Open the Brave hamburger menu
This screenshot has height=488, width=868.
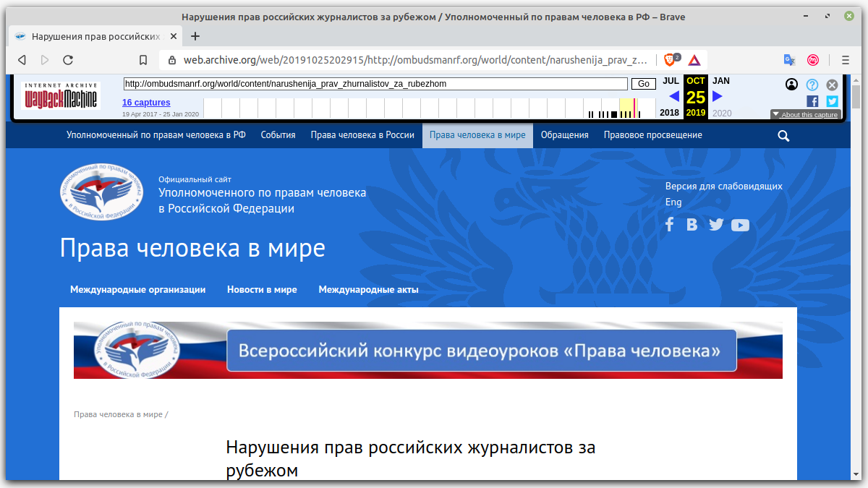pyautogui.click(x=844, y=60)
